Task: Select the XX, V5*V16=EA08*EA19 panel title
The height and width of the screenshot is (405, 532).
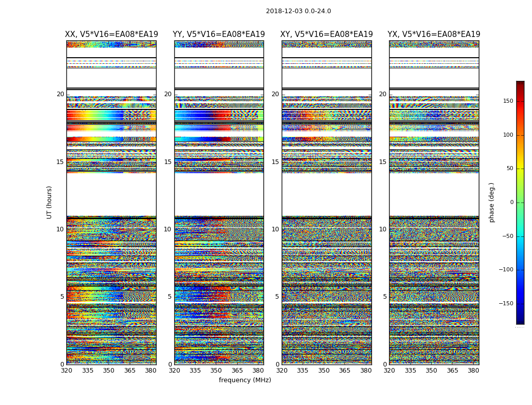Action: click(111, 34)
